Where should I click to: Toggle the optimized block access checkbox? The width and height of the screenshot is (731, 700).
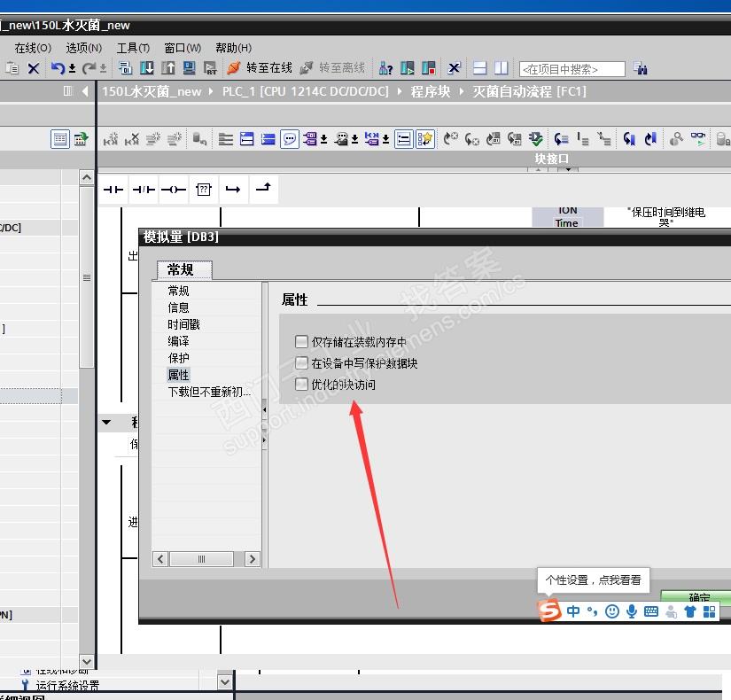click(301, 384)
